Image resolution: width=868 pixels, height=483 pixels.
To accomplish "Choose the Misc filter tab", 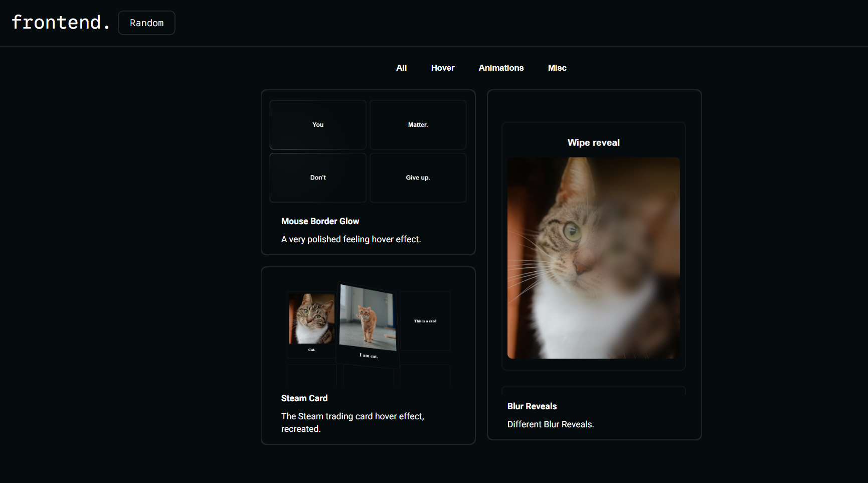I will point(557,68).
